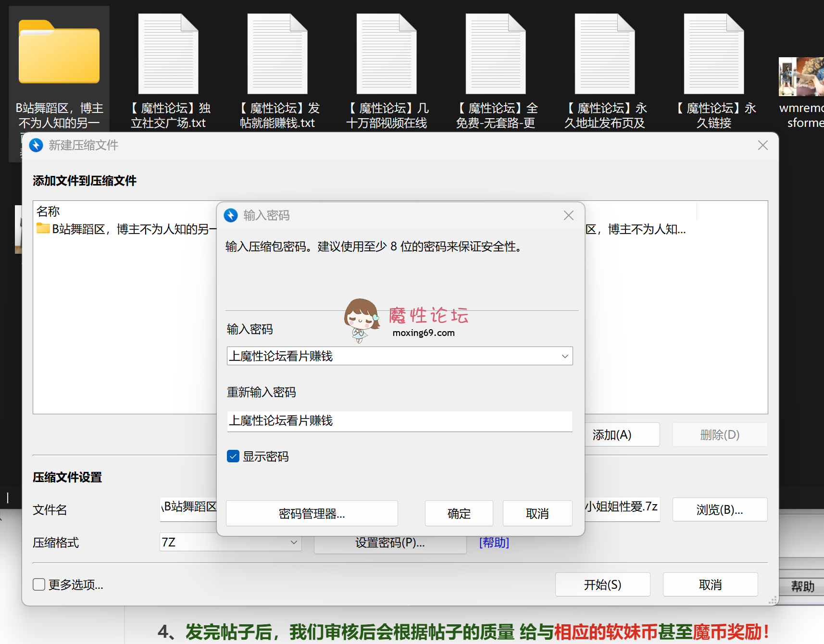Start compression with 开始(S) button
824x644 pixels.
603,584
